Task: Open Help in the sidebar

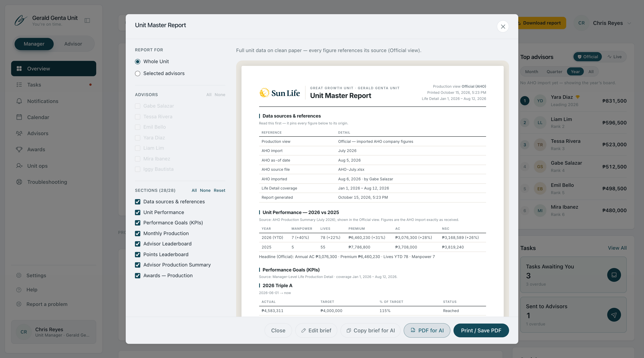Action: 53,290
